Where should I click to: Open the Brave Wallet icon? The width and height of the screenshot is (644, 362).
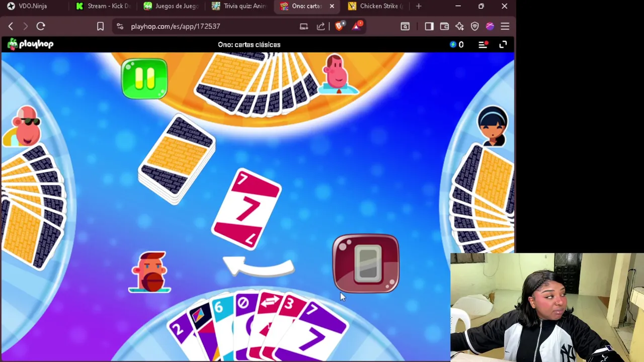coord(444,26)
